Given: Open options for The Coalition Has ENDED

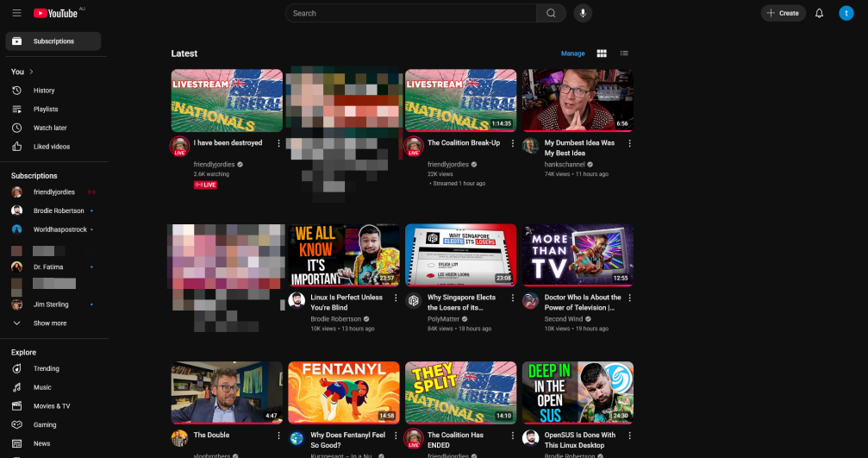Looking at the screenshot, I should 513,436.
